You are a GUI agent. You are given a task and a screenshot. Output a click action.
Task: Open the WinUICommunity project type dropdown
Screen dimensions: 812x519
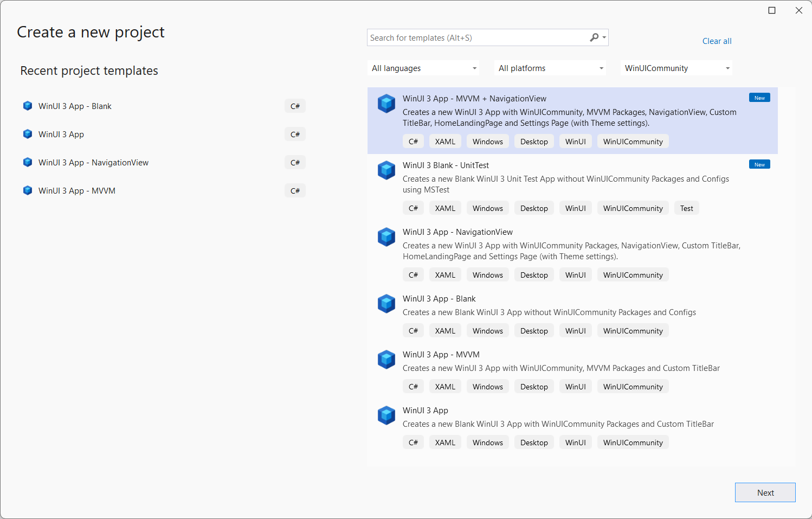677,68
